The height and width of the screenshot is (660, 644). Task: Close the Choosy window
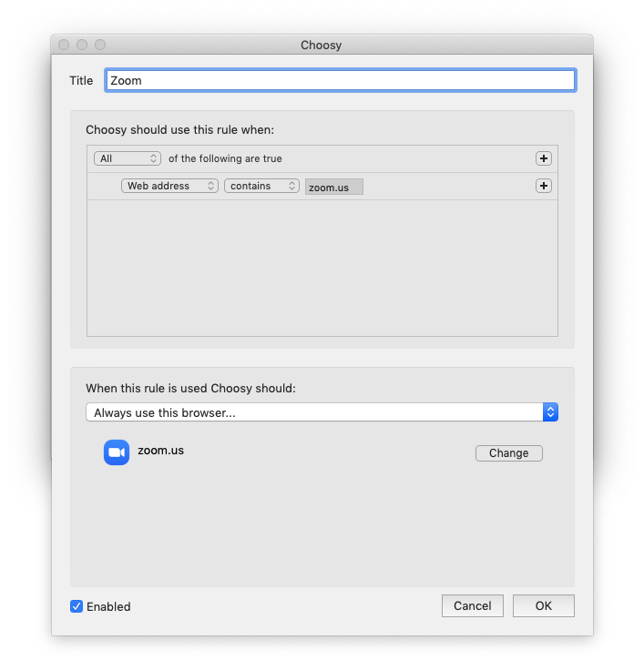pyautogui.click(x=64, y=45)
